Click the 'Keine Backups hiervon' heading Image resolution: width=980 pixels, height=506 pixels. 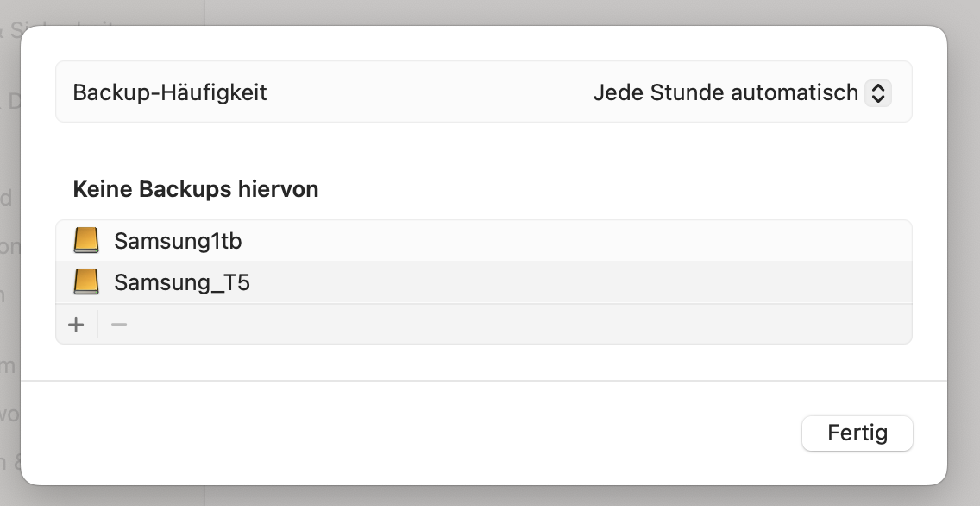[x=196, y=189]
